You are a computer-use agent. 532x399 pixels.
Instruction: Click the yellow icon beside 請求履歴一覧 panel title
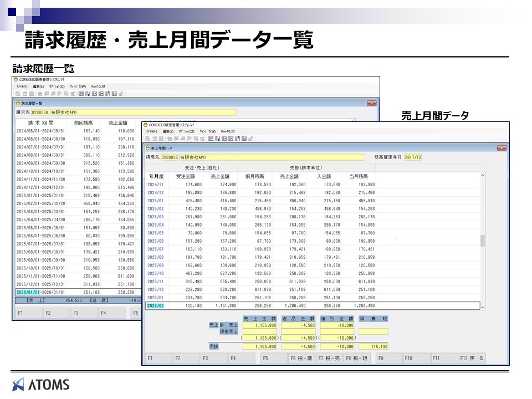coord(18,103)
